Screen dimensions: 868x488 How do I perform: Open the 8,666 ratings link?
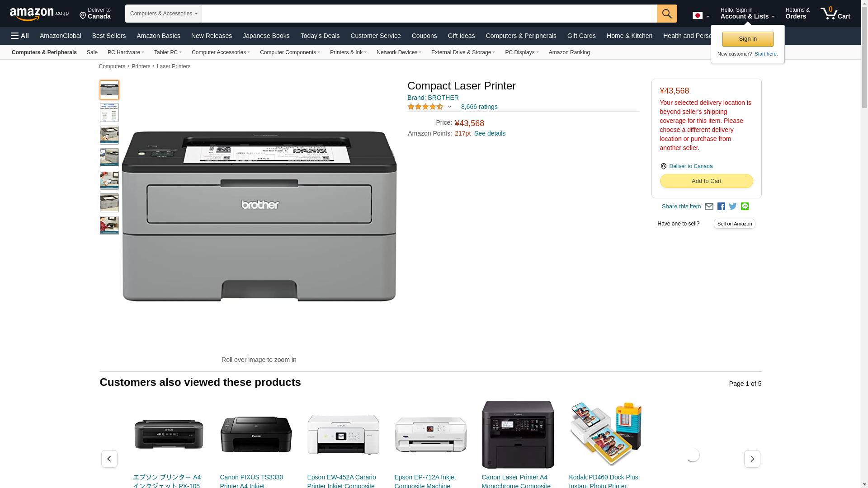point(479,107)
